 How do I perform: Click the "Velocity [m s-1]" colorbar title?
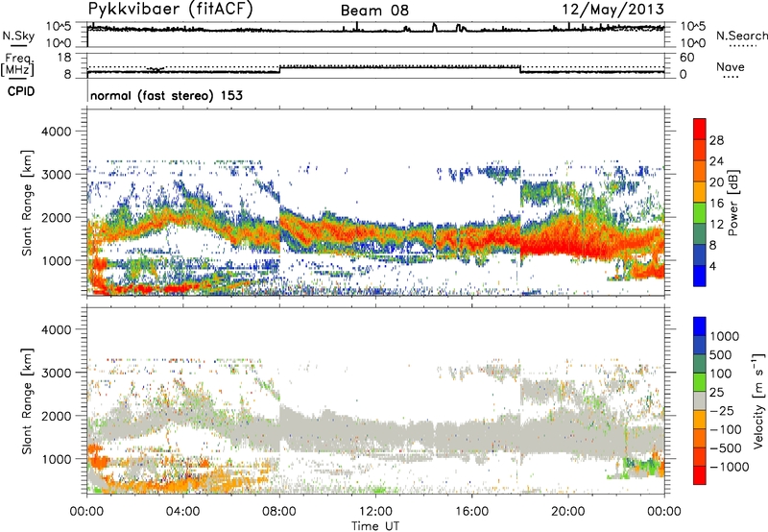(758, 400)
